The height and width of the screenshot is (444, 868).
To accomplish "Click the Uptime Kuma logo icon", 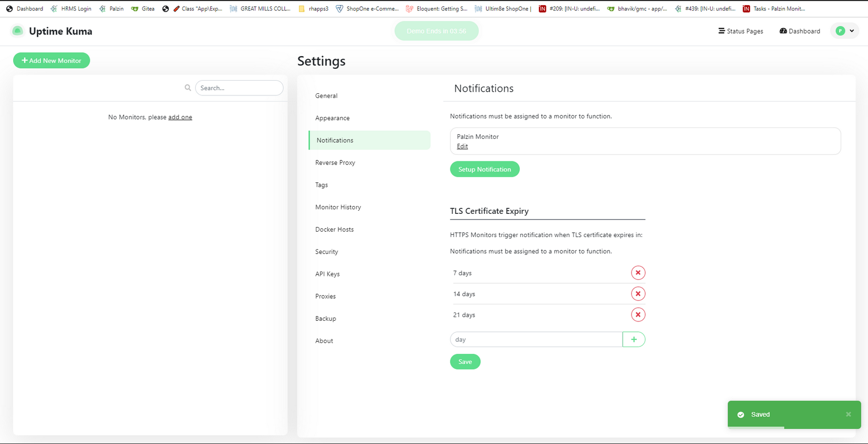I will (x=17, y=31).
